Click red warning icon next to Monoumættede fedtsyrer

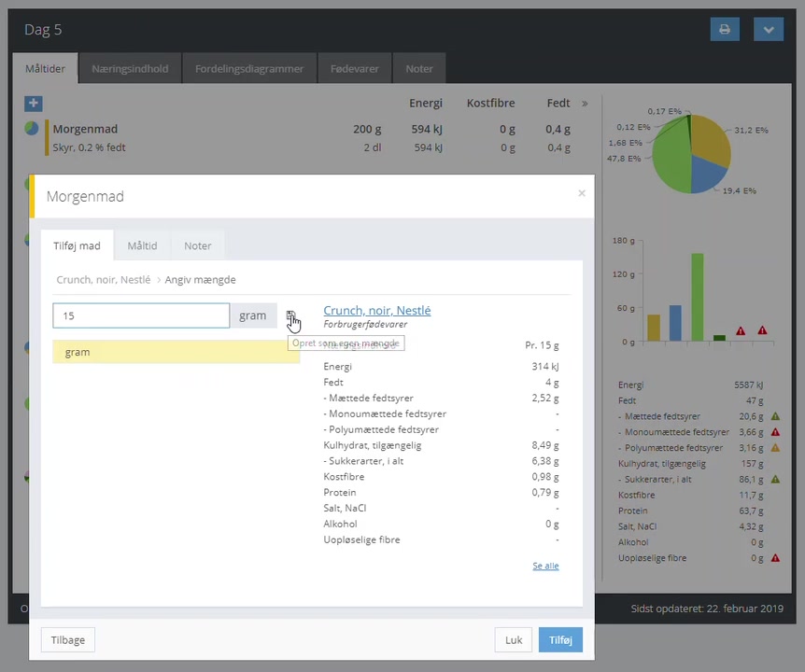point(775,432)
